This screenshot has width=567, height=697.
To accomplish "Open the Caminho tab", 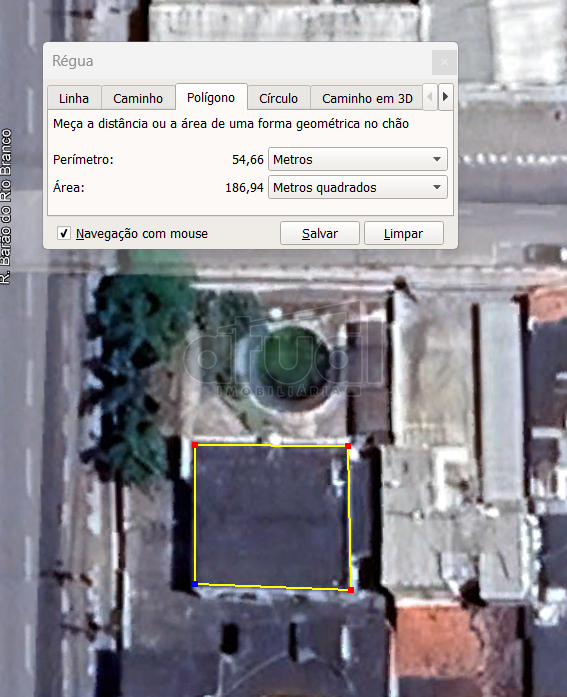I will click(x=138, y=98).
